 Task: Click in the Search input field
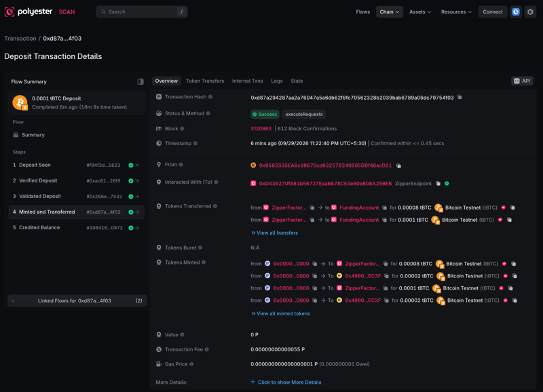[x=142, y=12]
